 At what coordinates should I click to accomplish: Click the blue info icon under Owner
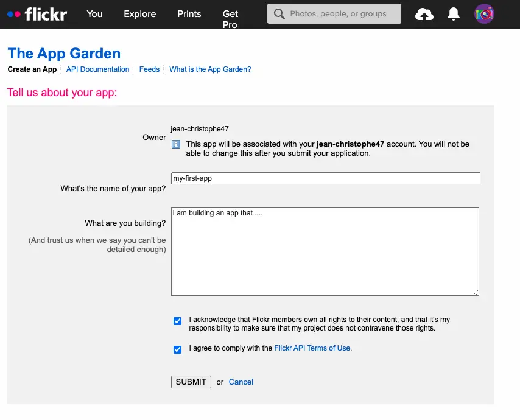[176, 144]
